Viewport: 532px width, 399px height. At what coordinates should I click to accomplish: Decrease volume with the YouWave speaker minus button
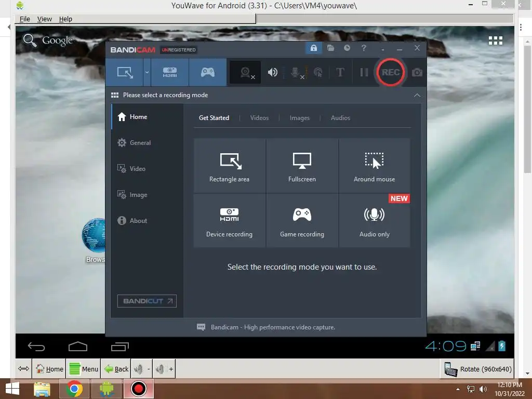pos(142,369)
